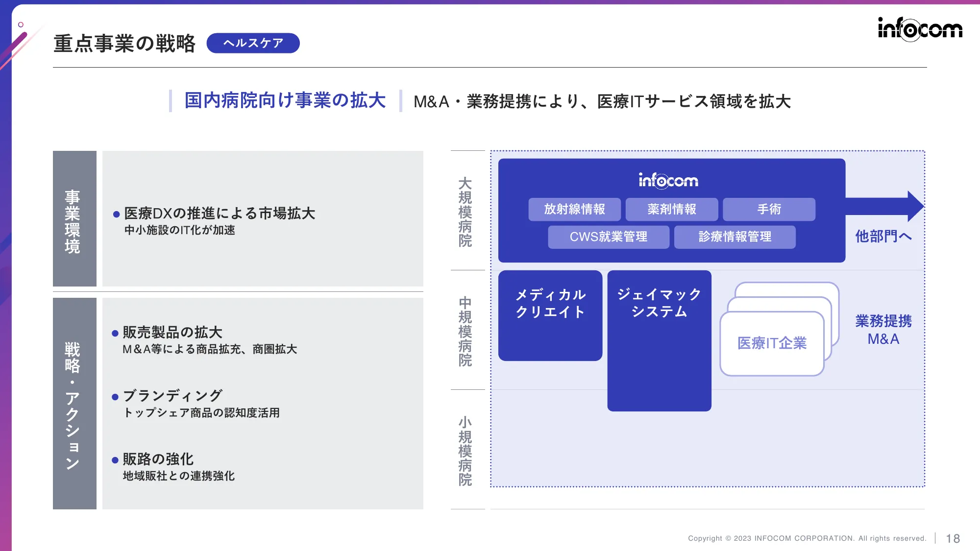Image resolution: width=980 pixels, height=551 pixels.
Task: Click the bullet 販売製品の拡大
Action: [172, 332]
